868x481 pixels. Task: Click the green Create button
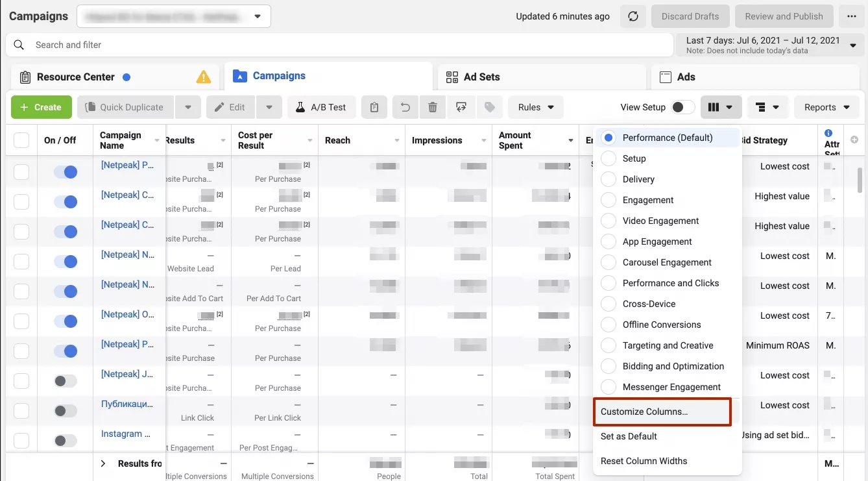pos(42,107)
